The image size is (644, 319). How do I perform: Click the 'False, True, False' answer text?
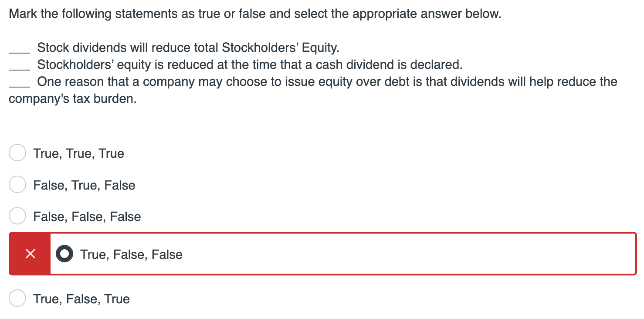pyautogui.click(x=84, y=185)
